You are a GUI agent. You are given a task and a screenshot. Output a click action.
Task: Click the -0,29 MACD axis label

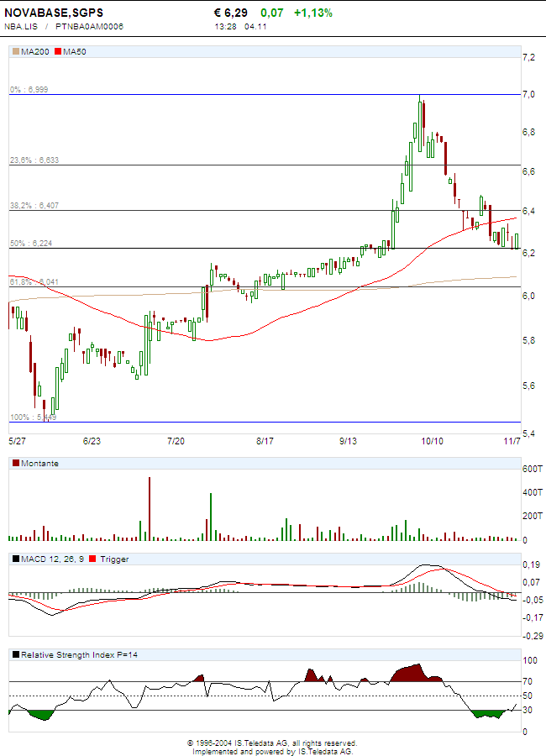coord(533,637)
